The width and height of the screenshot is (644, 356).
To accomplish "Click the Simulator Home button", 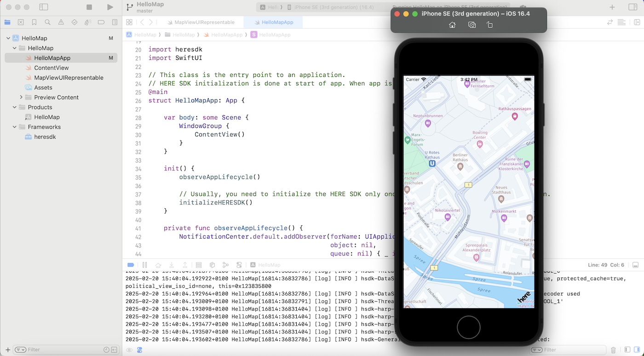I will click(452, 25).
